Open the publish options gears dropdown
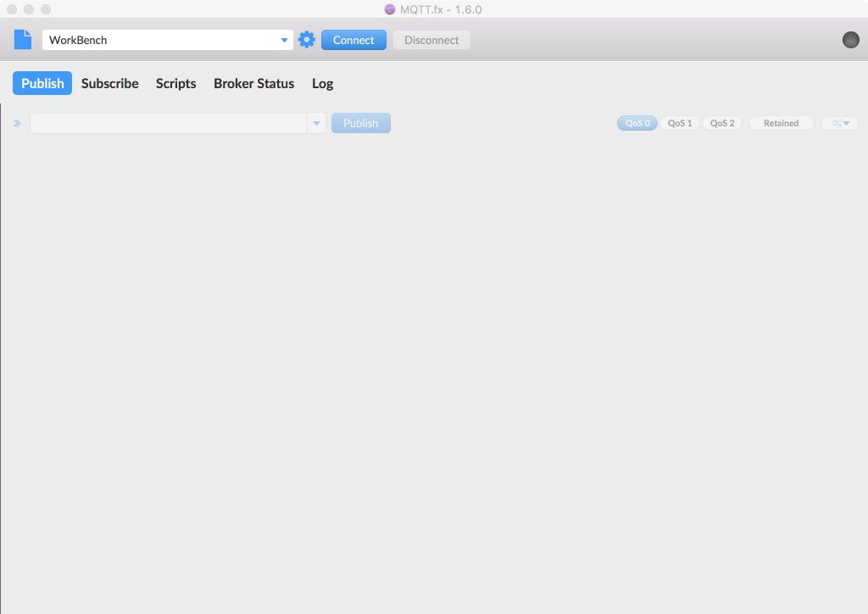868x614 pixels. point(840,123)
